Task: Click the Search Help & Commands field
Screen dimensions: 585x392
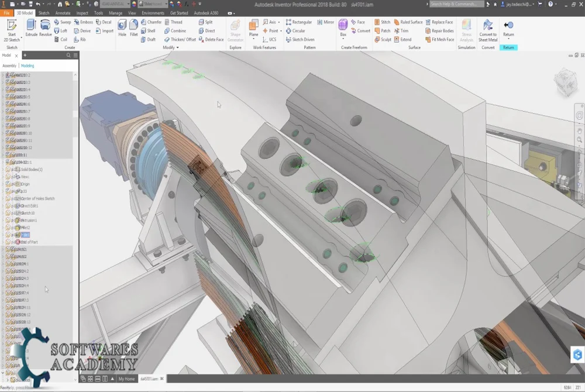Action: click(457, 4)
